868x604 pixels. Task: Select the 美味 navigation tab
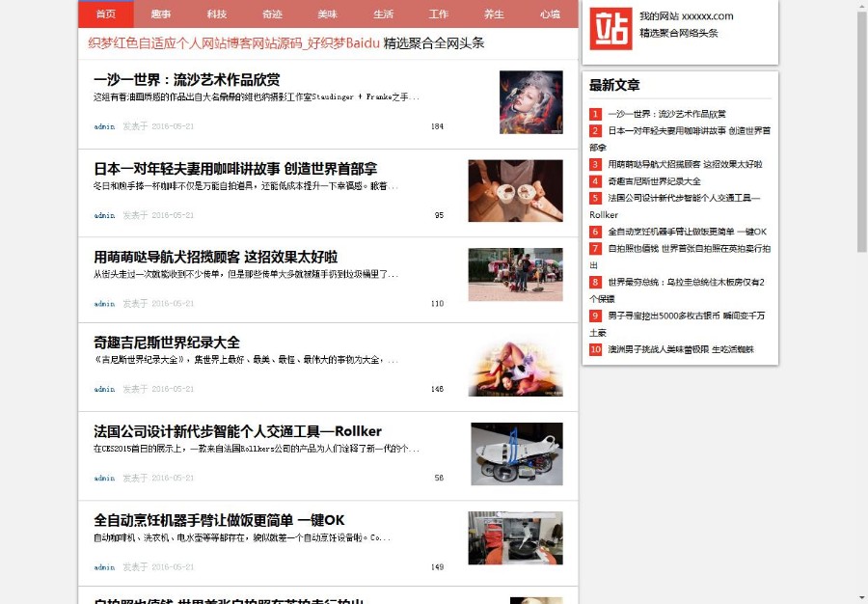click(x=328, y=14)
